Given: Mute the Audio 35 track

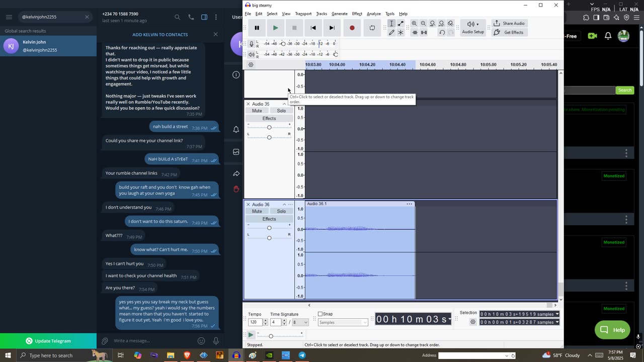Looking at the screenshot, I should [x=257, y=111].
